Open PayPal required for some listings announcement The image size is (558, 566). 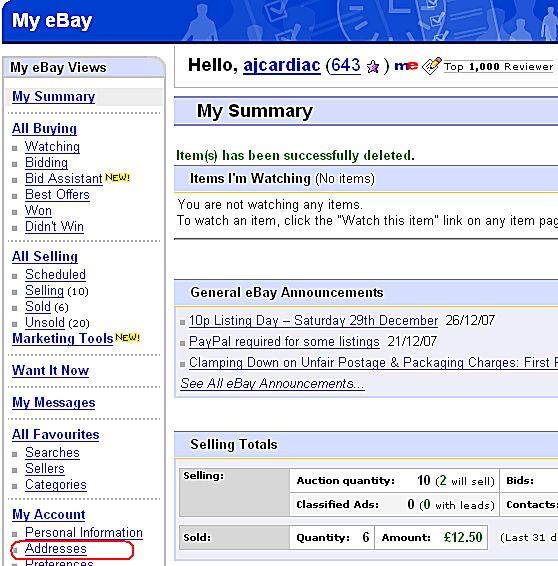(x=284, y=342)
